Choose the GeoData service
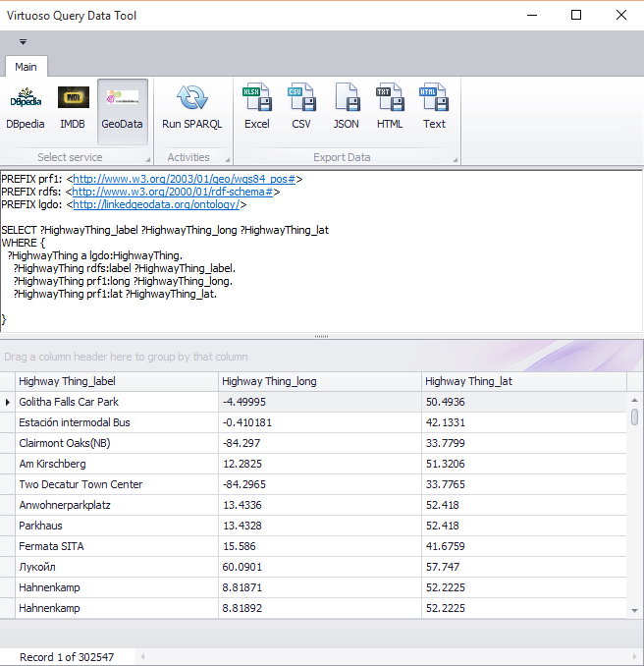This screenshot has height=666, width=644. (123, 111)
